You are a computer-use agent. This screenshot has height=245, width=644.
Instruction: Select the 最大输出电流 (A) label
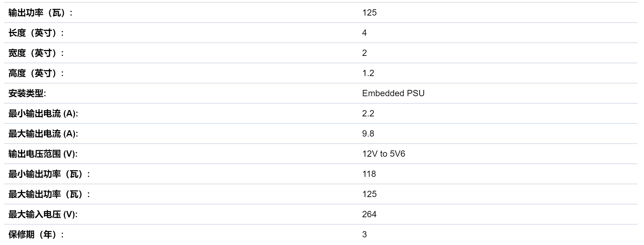click(x=43, y=134)
